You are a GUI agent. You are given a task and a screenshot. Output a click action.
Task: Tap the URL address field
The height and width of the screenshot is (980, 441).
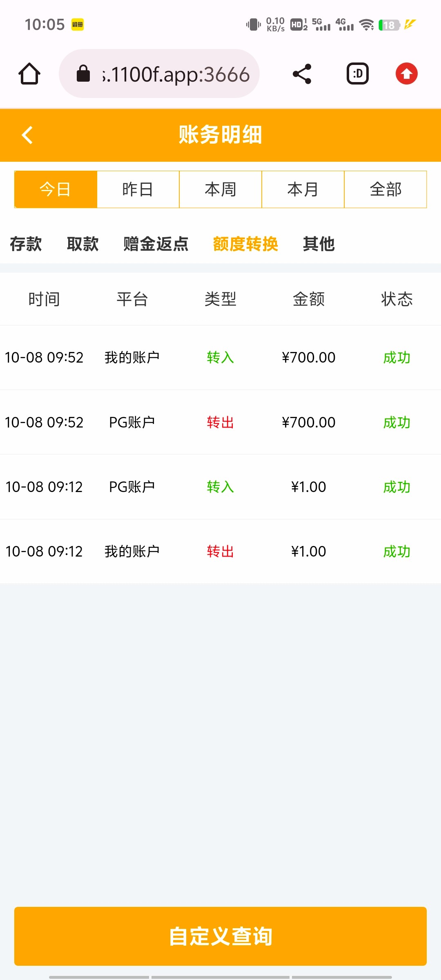176,74
